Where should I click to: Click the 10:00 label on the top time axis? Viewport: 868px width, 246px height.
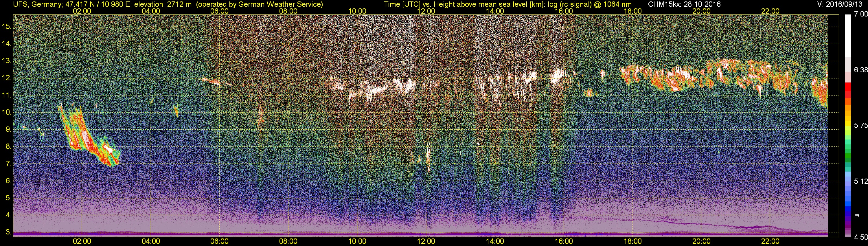(357, 11)
